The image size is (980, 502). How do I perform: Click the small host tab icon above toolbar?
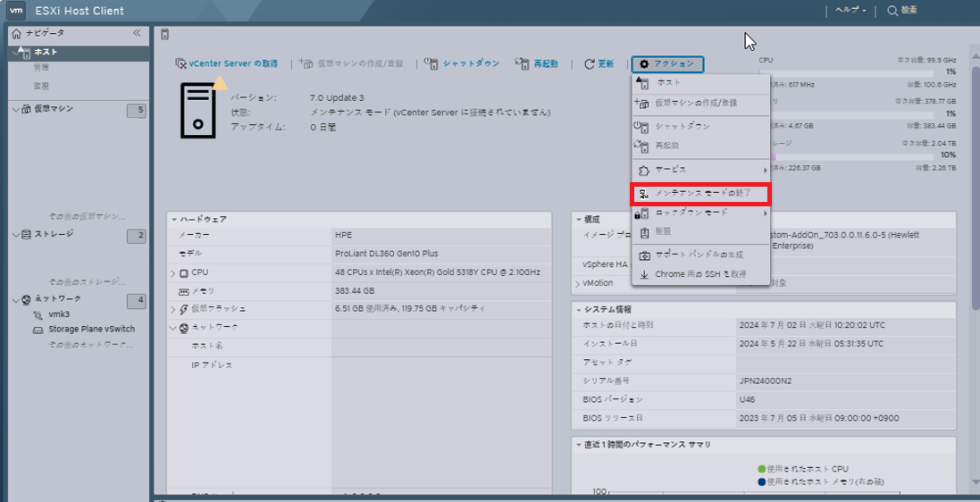(164, 34)
